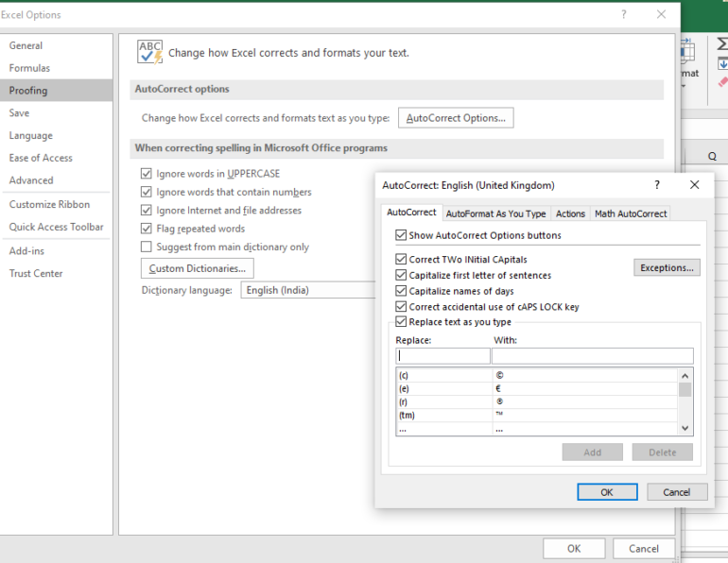
Task: Close the Excel Options window
Action: point(661,15)
